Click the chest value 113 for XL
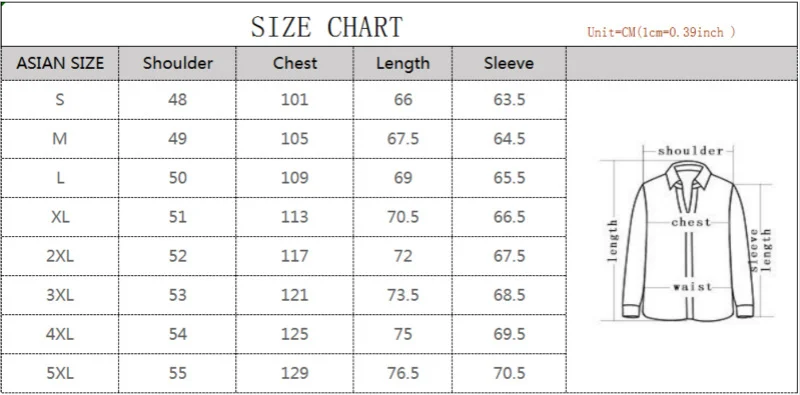800x395 pixels. 295,217
